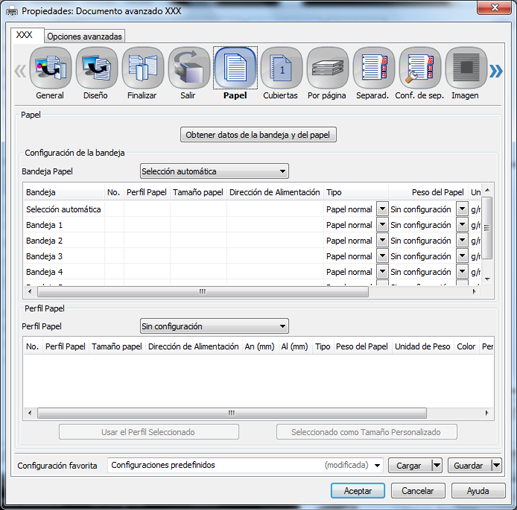
Task: Select the Conf. de sep. icon
Action: tap(420, 68)
